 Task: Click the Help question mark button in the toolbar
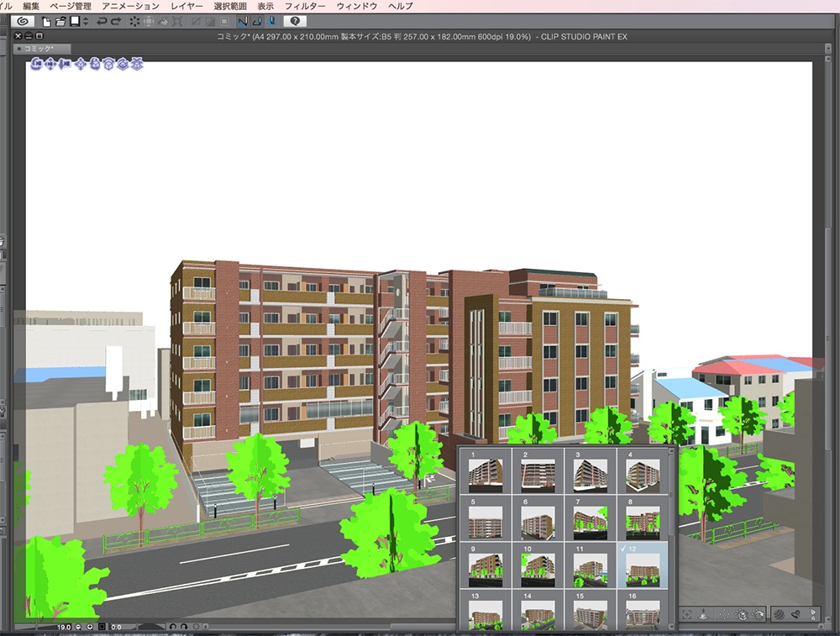click(x=296, y=23)
